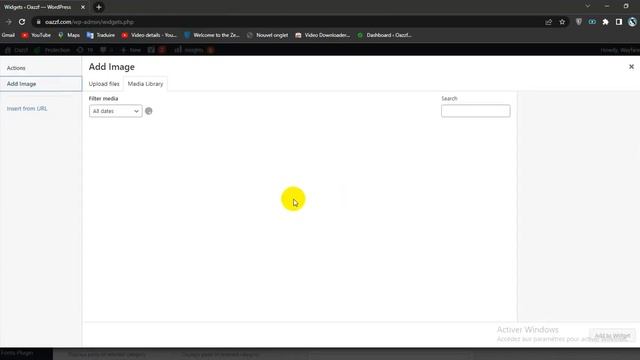Open the Video Downloader bookmark
Screen dimensions: 640x360
(322, 35)
